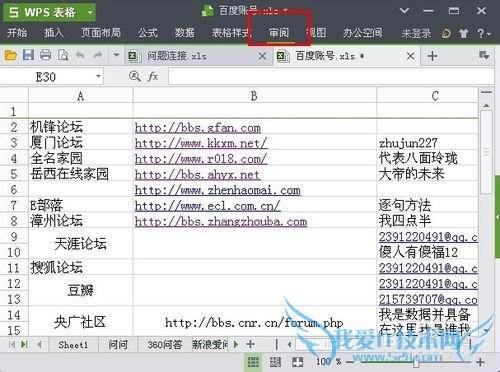The width and height of the screenshot is (500, 372).
Task: Add a new sheet with the plus
Action: point(250,344)
